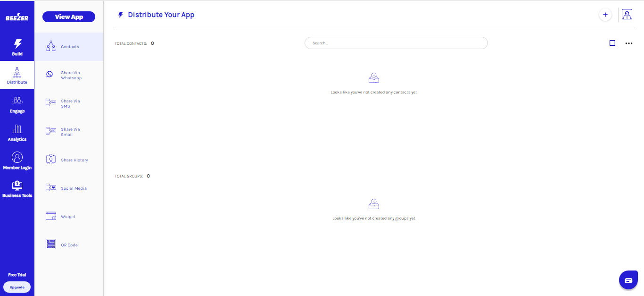Click into the contacts Search field
This screenshot has height=296, width=644.
pos(396,43)
